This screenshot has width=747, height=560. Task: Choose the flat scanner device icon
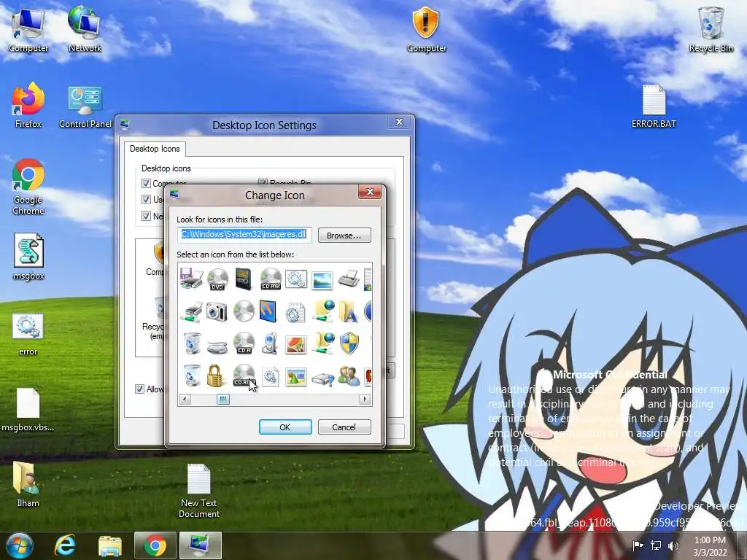point(217,346)
